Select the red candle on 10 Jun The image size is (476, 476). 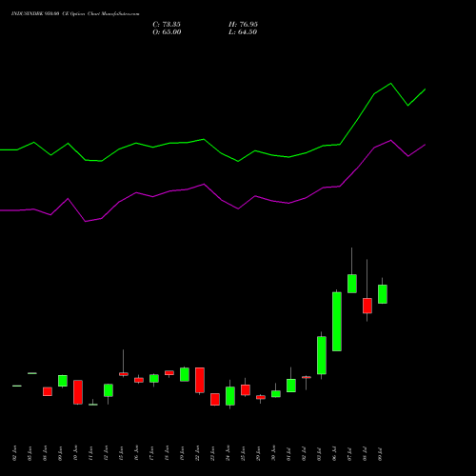(78, 392)
